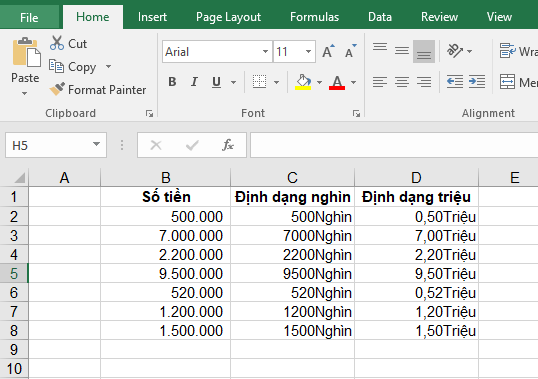Click the Increase Indent icon
This screenshot has width=538, height=379.
click(x=477, y=82)
